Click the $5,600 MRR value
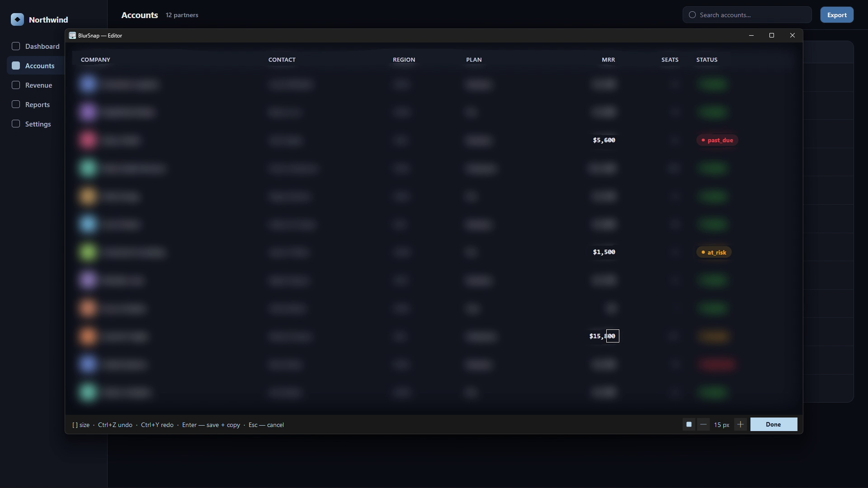The width and height of the screenshot is (868, 488). [x=604, y=140]
